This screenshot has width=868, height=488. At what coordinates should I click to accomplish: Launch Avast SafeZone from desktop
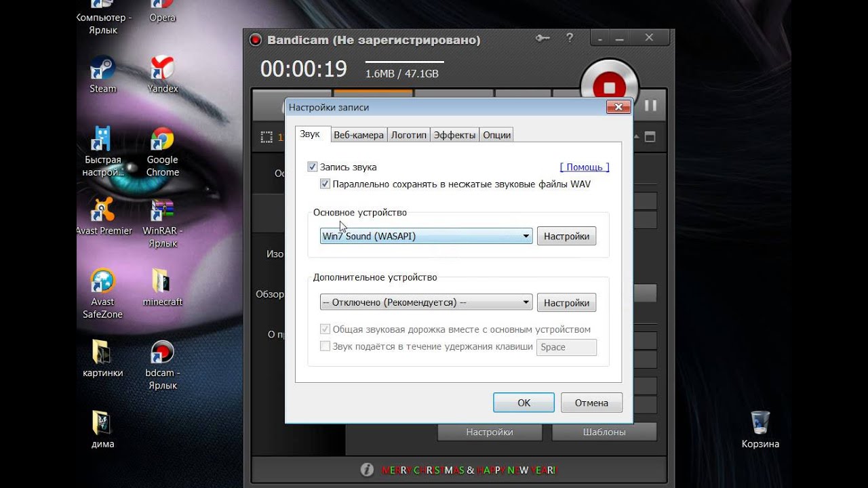tap(102, 294)
